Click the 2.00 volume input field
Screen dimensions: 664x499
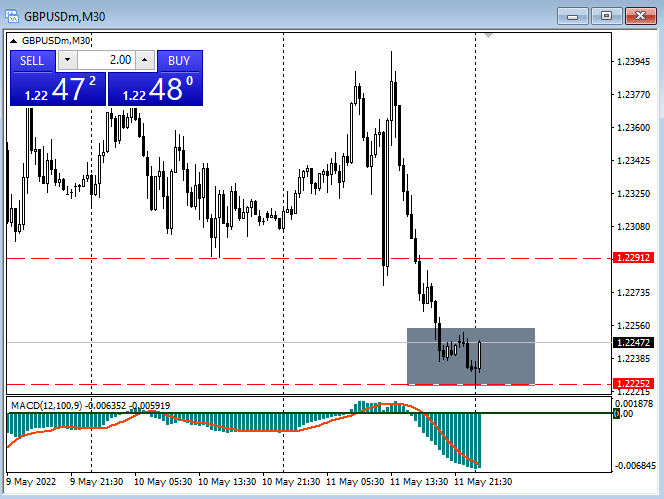coord(106,60)
